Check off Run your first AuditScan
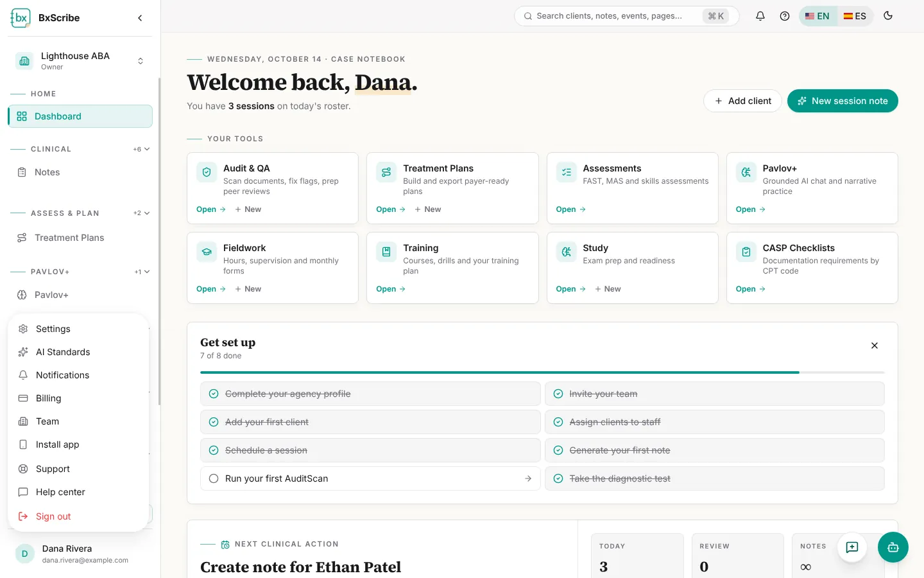The image size is (924, 578). pyautogui.click(x=214, y=478)
